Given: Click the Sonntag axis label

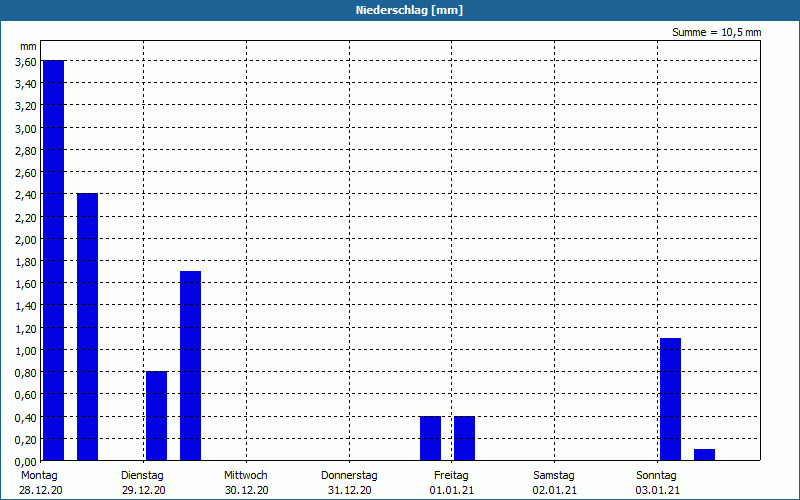Looking at the screenshot, I should [657, 476].
